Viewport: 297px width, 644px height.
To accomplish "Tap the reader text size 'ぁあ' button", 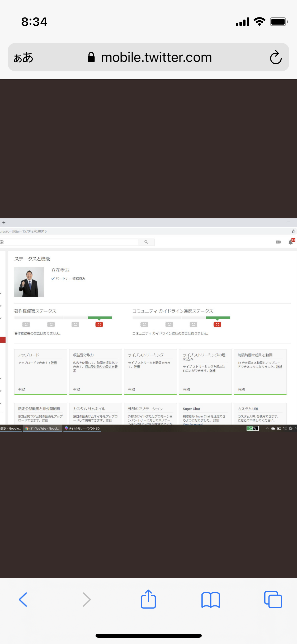I will coord(23,57).
